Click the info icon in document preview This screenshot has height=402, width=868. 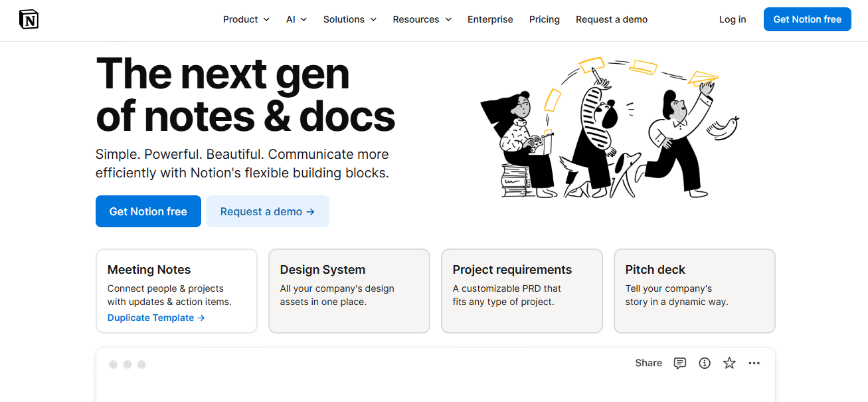[705, 363]
